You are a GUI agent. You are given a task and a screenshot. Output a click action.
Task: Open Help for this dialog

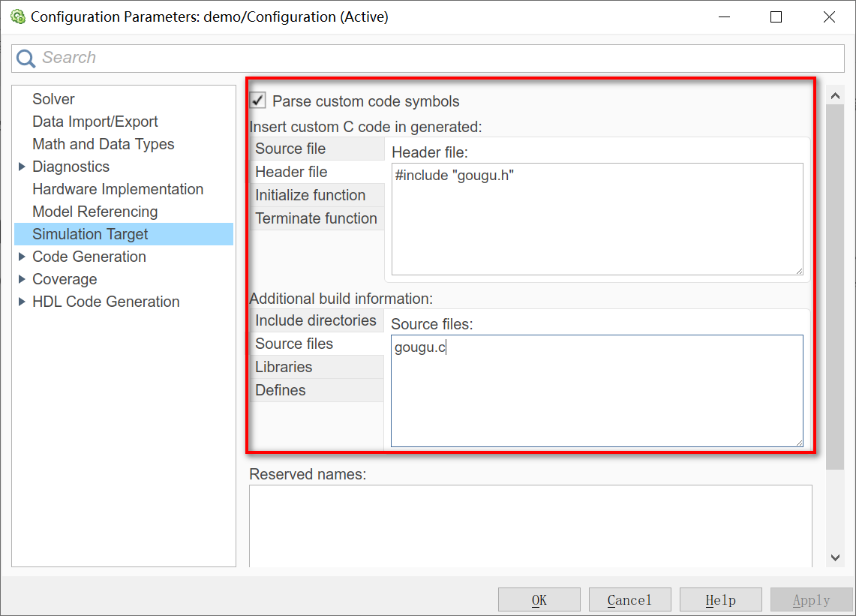click(720, 599)
